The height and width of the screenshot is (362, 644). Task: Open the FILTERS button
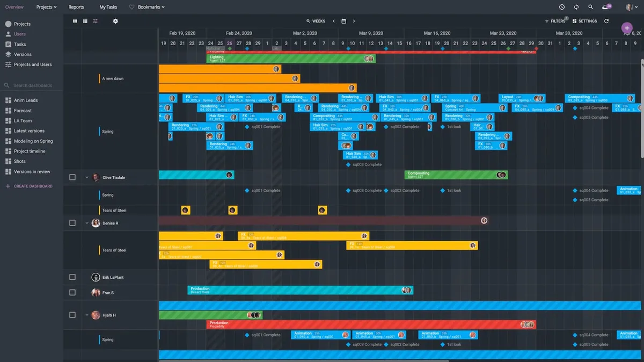[x=557, y=21]
